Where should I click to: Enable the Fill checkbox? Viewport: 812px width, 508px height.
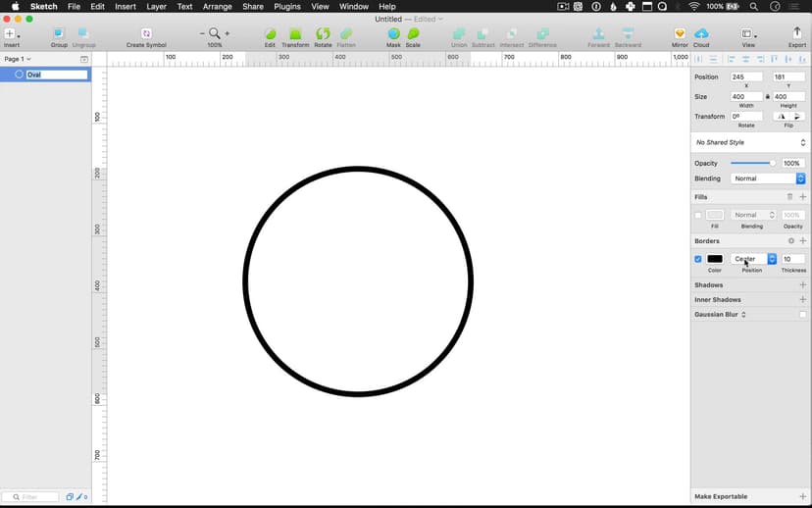698,215
